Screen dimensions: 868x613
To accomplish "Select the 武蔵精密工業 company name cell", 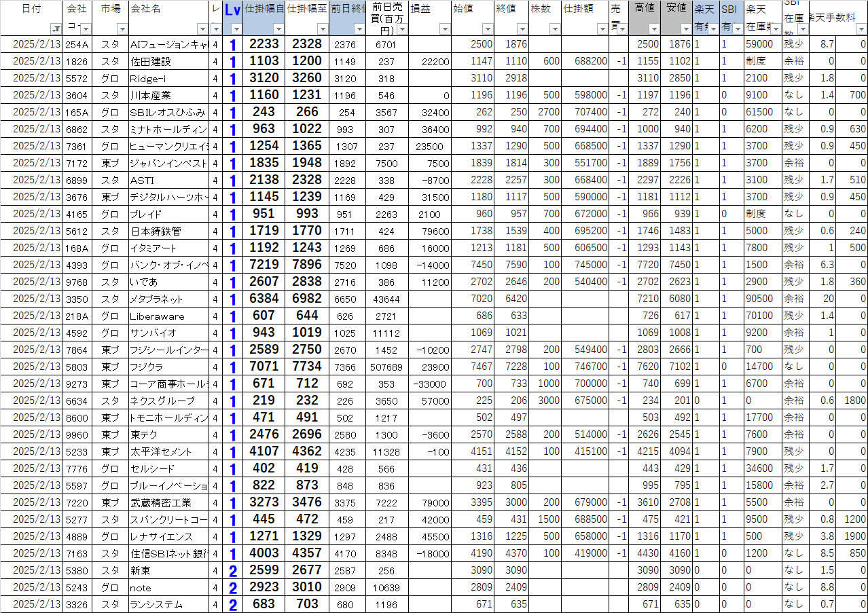I will pyautogui.click(x=168, y=502).
